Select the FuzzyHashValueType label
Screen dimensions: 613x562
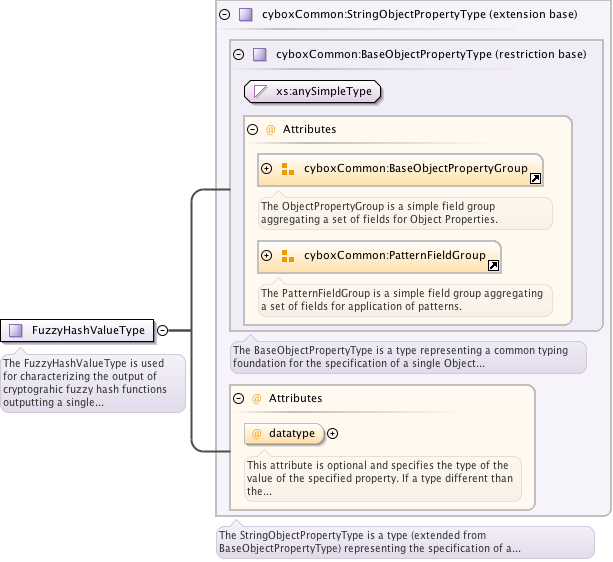click(89, 330)
